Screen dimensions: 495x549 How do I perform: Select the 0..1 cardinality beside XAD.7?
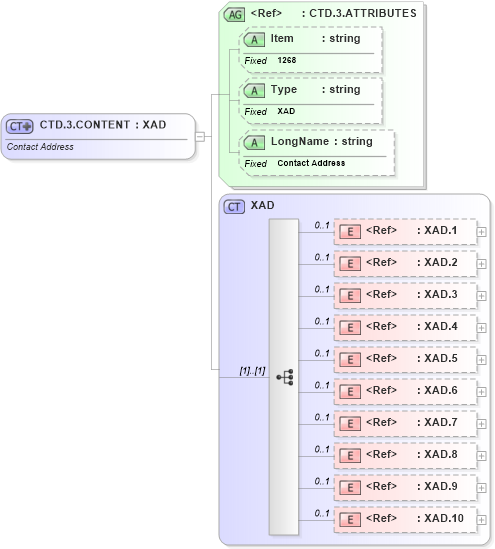tap(322, 417)
